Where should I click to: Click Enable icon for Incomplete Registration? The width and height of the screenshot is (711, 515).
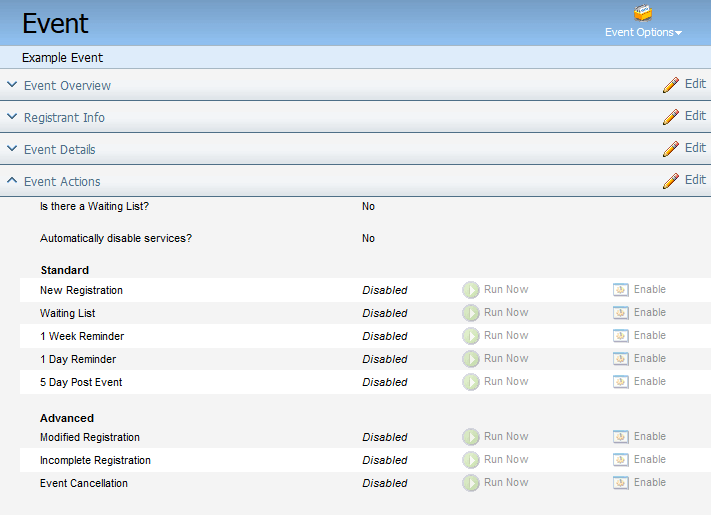(621, 460)
